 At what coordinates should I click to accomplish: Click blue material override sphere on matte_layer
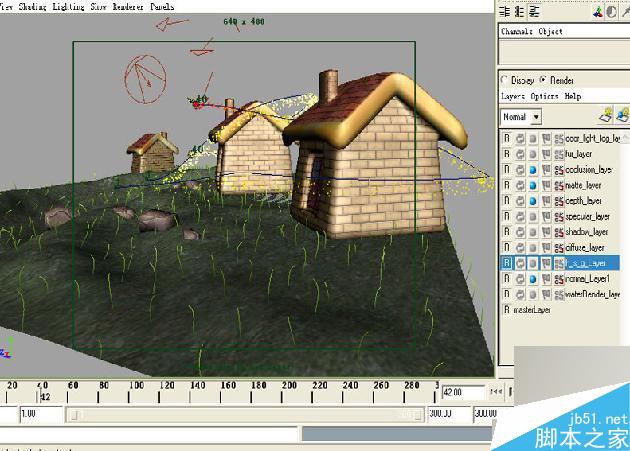(533, 185)
